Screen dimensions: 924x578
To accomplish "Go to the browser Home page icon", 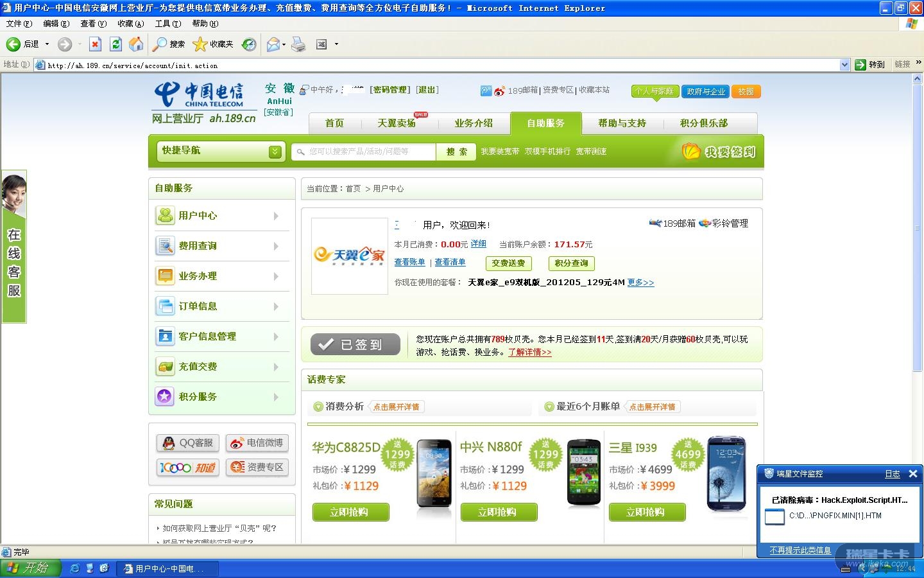I will (136, 44).
